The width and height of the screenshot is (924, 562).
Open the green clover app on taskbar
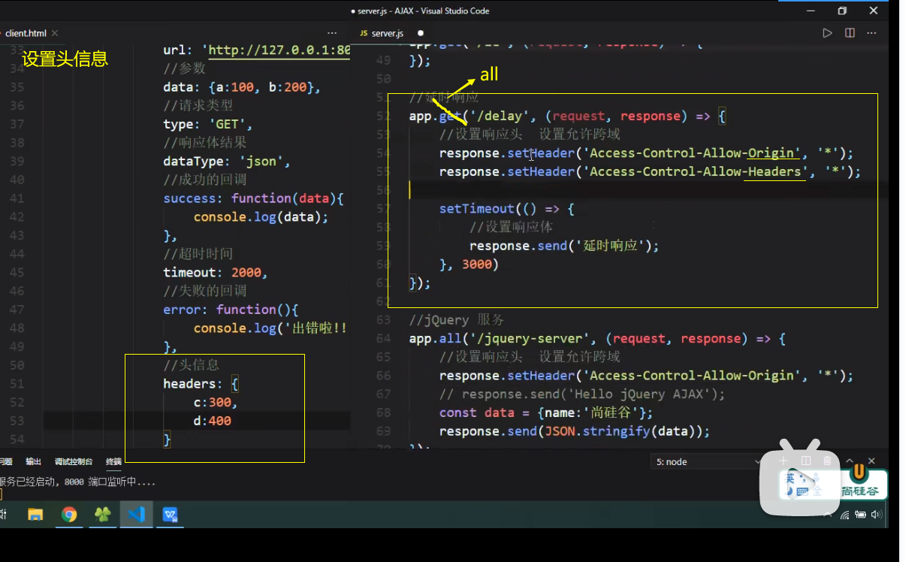tap(102, 515)
